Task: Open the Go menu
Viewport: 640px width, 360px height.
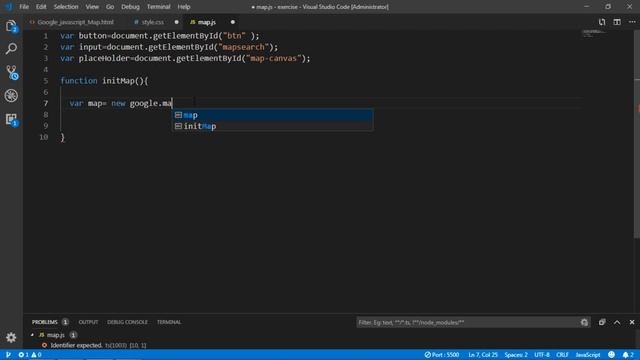Action: coord(110,7)
